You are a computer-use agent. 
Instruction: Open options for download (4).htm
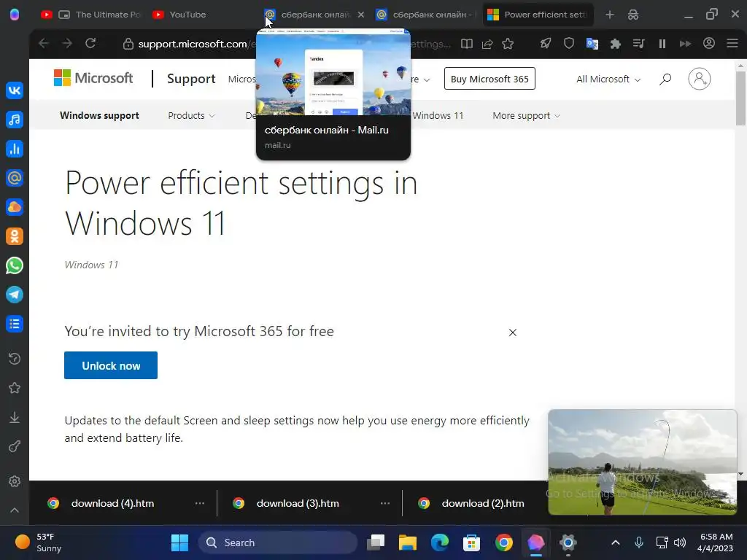(x=200, y=503)
